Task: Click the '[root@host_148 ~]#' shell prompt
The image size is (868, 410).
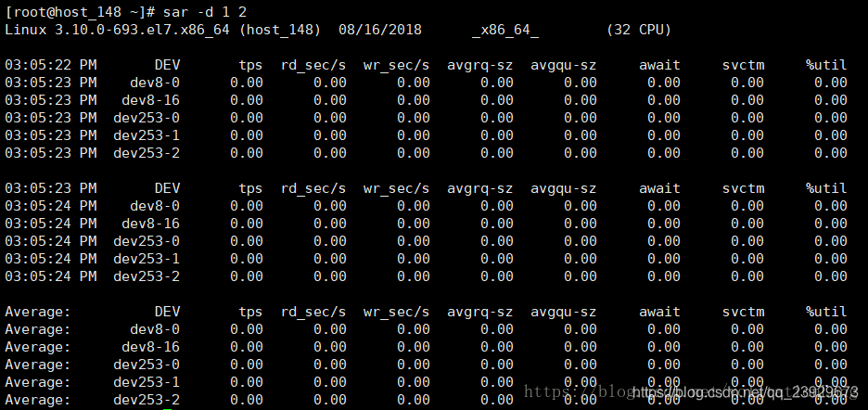Action: (82, 12)
